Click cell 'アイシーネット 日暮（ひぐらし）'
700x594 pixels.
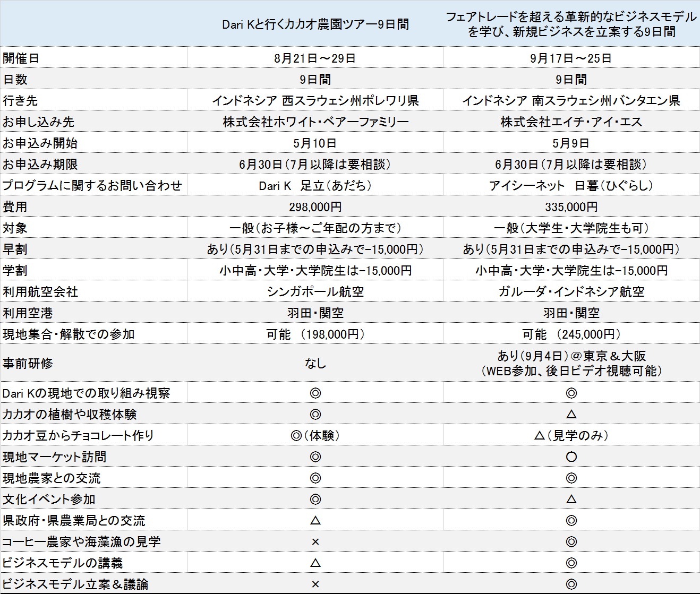click(571, 186)
